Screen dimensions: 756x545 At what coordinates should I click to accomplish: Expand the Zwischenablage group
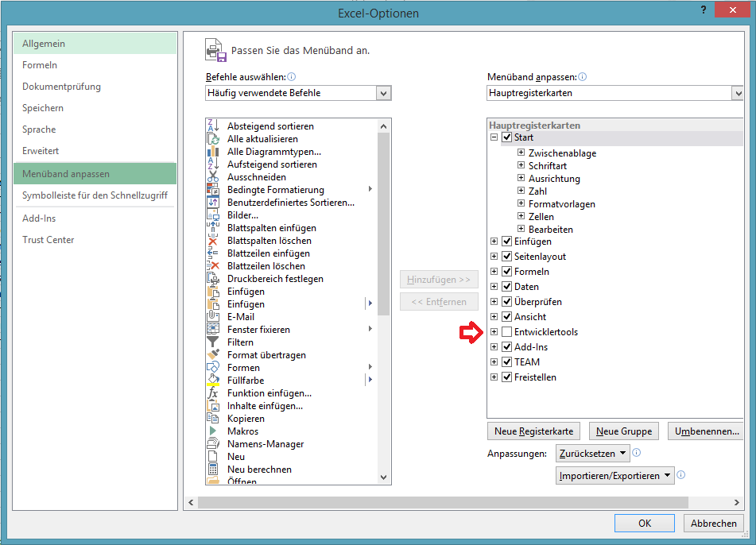pos(521,153)
